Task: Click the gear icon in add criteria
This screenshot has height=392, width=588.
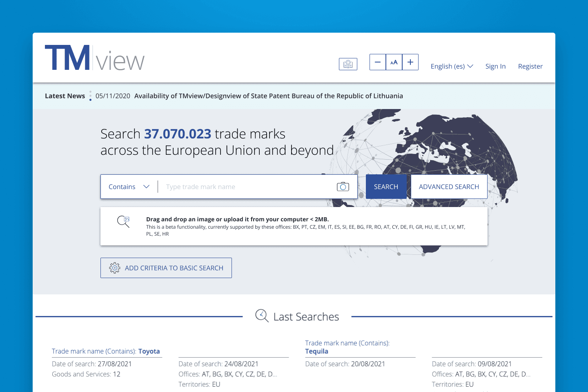Action: 115,268
